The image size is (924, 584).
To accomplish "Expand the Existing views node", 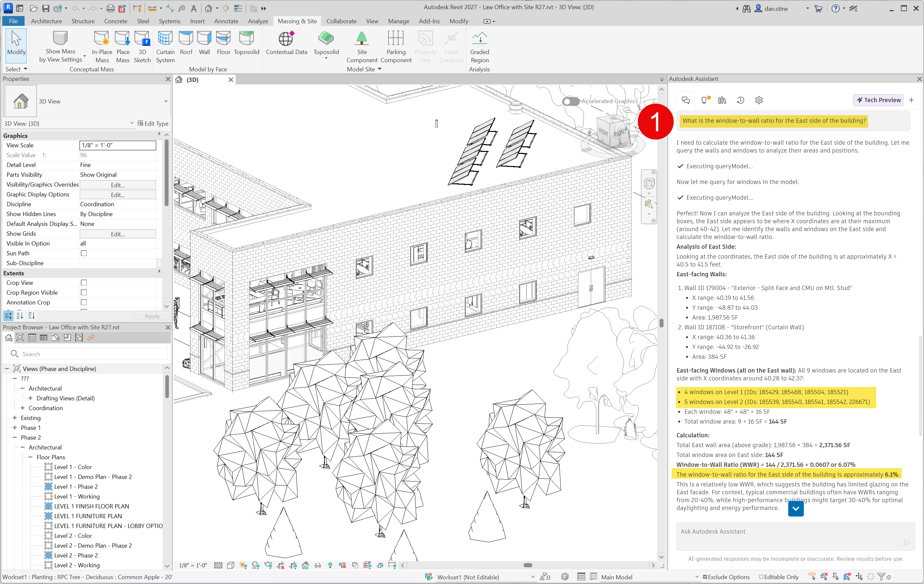I will tap(15, 417).
